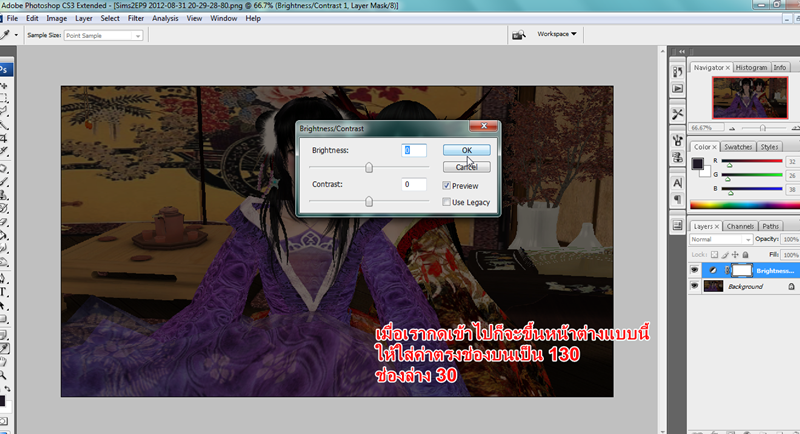Switch to the Info tab
Screen dimensions: 800x434
pos(780,67)
